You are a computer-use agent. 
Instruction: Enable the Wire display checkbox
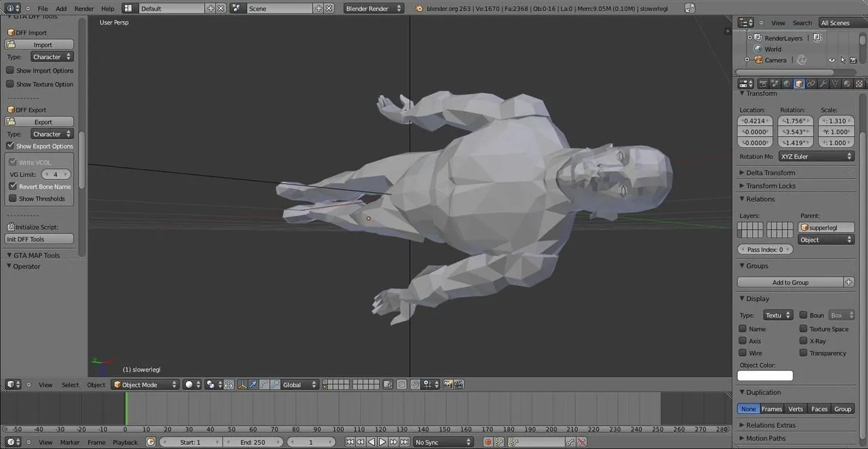click(x=743, y=353)
